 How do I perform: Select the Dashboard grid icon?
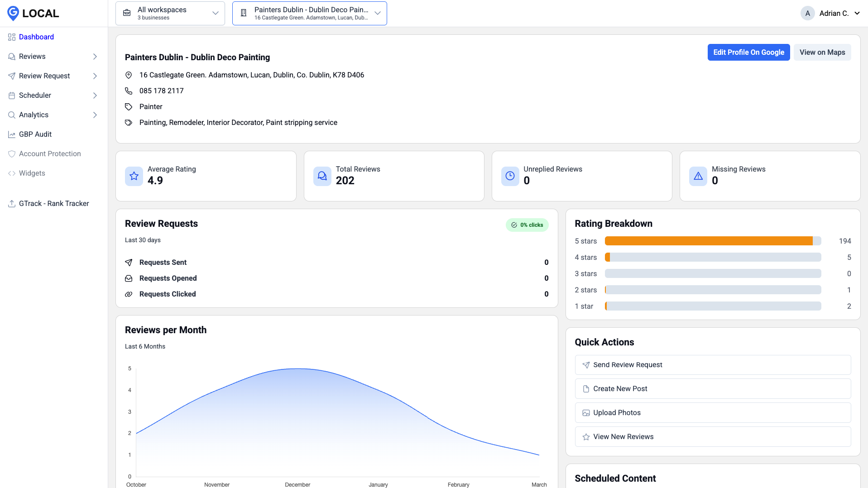click(12, 37)
